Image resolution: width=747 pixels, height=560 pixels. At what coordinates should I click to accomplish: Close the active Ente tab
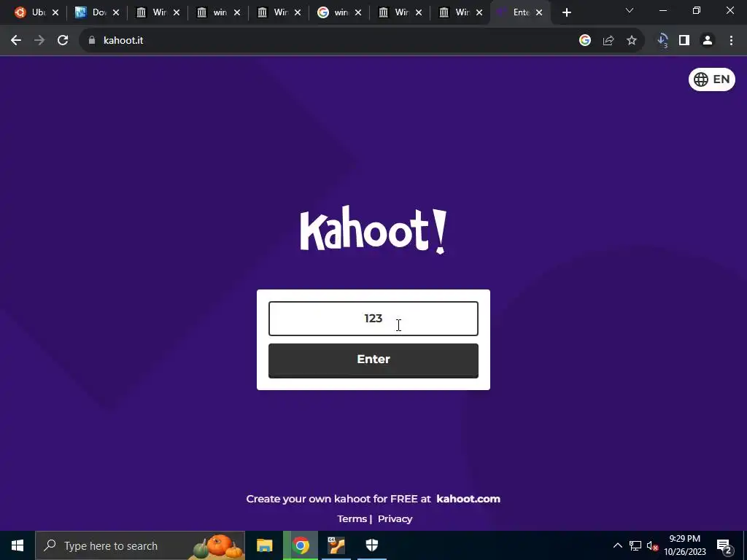coord(539,13)
